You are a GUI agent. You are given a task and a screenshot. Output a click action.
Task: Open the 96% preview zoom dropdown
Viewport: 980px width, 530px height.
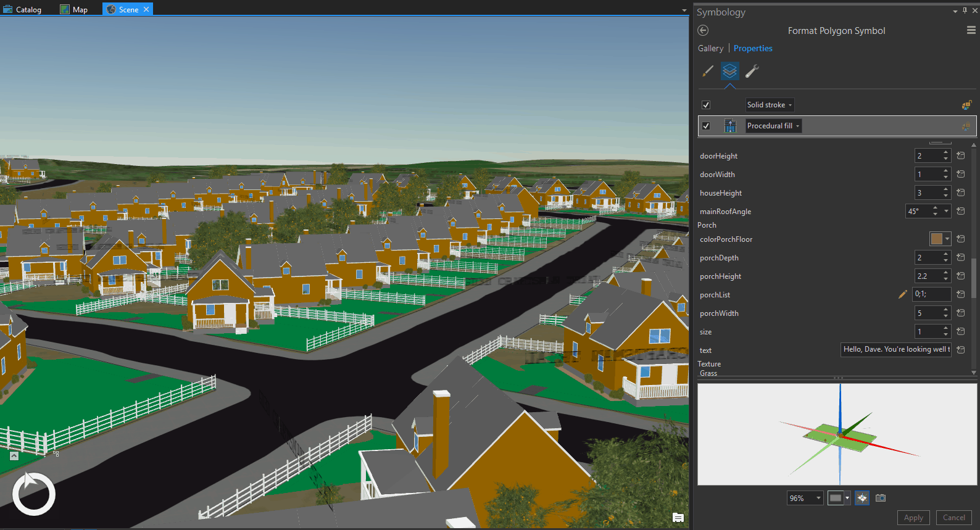(805, 498)
